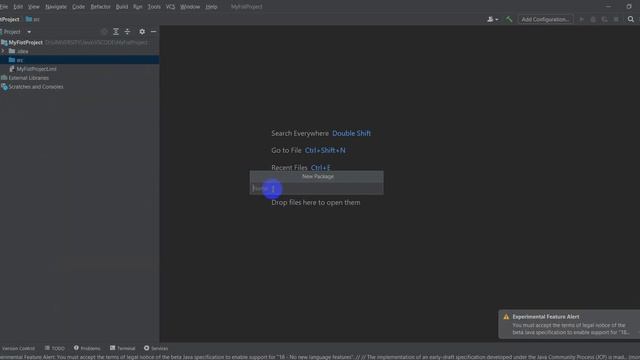This screenshot has width=640, height=360.
Task: Click the Run play icon
Action: (x=582, y=19)
